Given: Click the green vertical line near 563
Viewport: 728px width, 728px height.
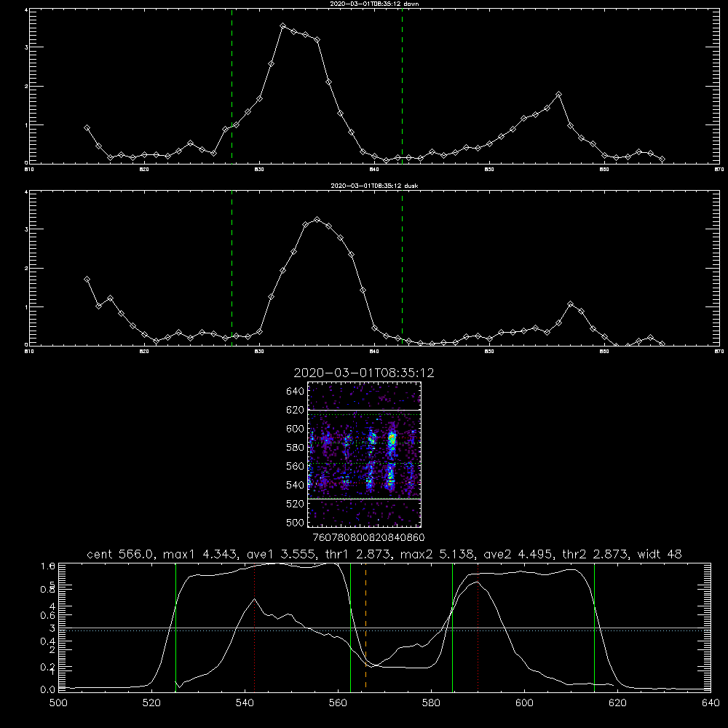Looking at the screenshot, I should (x=351, y=628).
